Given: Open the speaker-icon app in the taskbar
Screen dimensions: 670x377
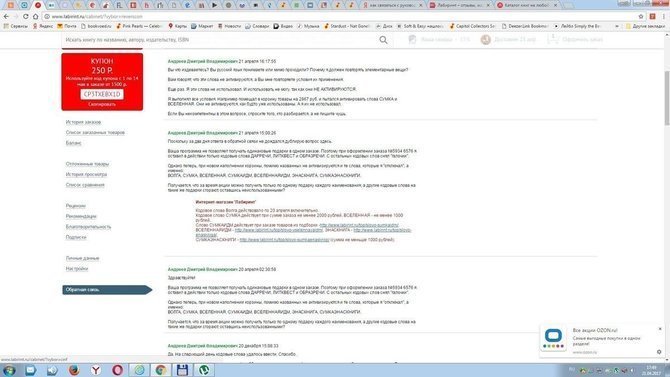Looking at the screenshot, I should 52,370.
